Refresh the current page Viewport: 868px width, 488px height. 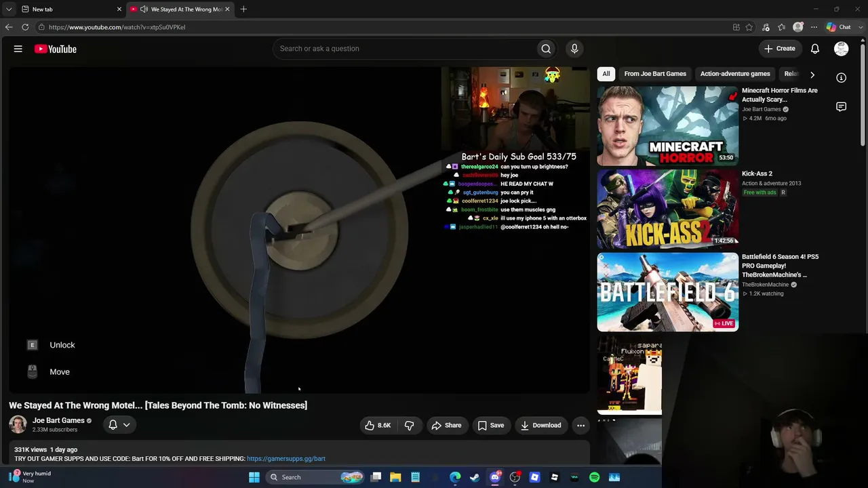click(25, 27)
